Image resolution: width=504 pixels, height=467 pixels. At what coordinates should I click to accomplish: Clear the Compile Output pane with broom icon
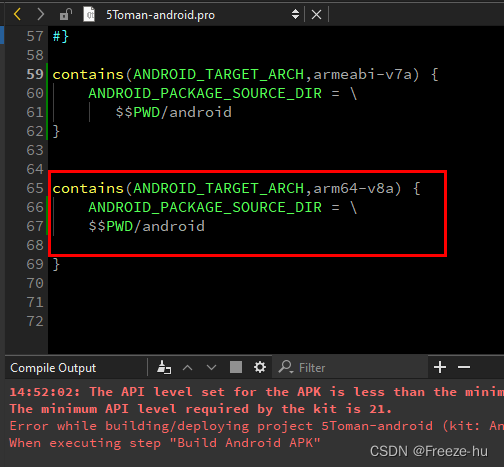click(x=164, y=368)
